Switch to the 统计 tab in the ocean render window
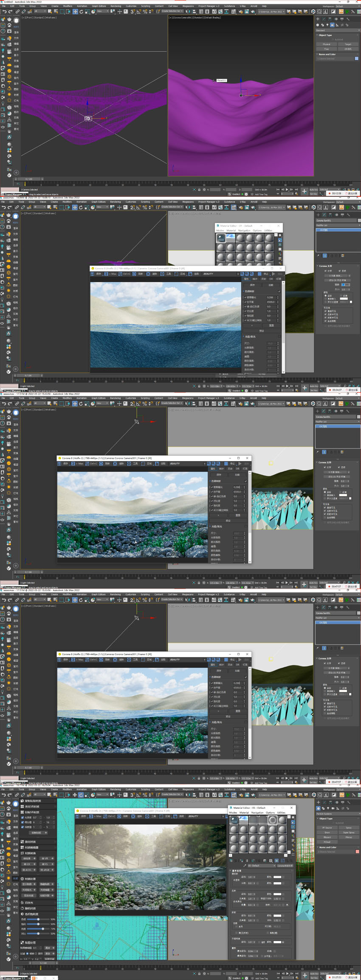Viewport: 361px width, 980px height. point(255,279)
